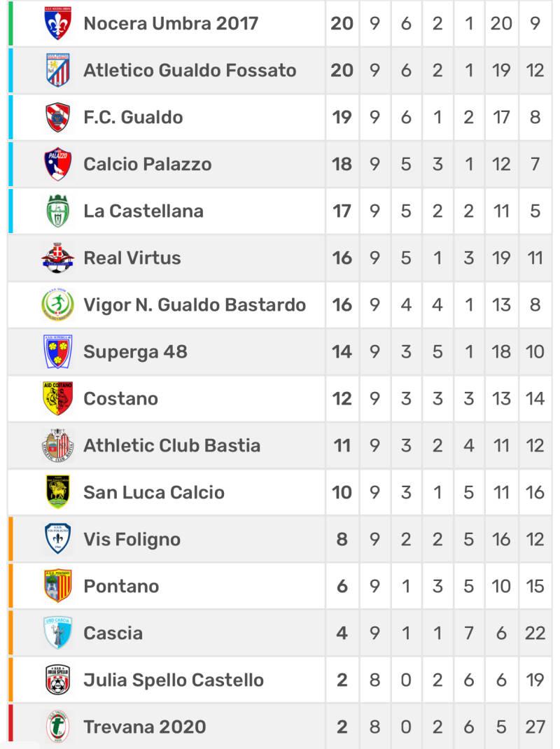Click the Real Virtus club logo
Screen dimensions: 560x749
(57, 258)
